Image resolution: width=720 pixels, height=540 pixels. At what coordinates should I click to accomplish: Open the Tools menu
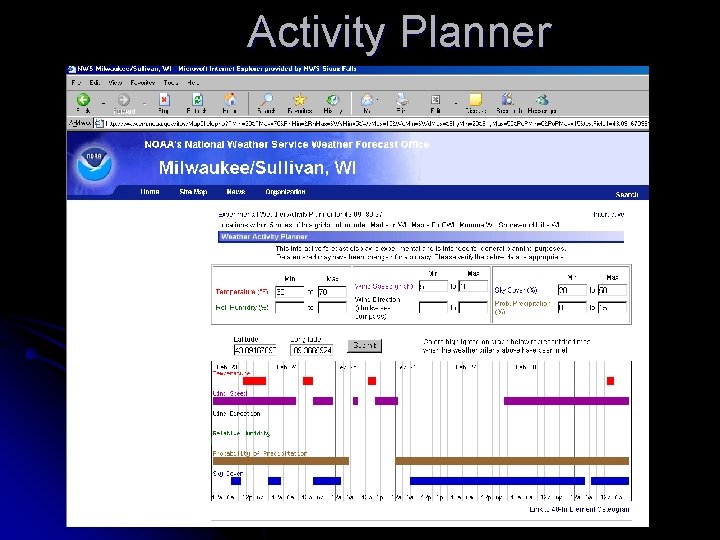170,83
